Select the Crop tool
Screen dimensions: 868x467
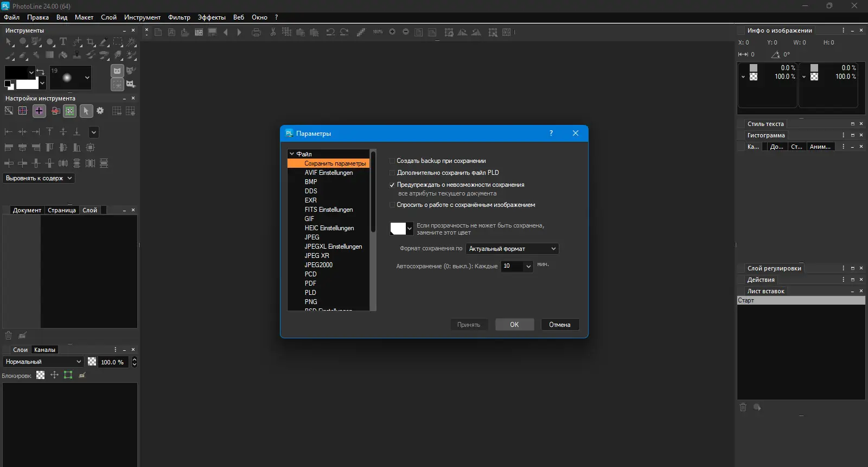91,42
